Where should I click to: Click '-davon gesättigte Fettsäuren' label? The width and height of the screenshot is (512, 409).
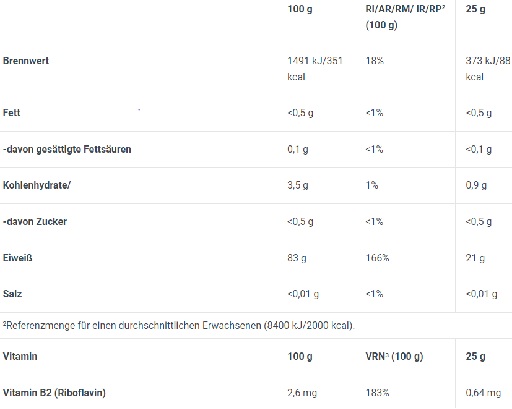click(67, 149)
